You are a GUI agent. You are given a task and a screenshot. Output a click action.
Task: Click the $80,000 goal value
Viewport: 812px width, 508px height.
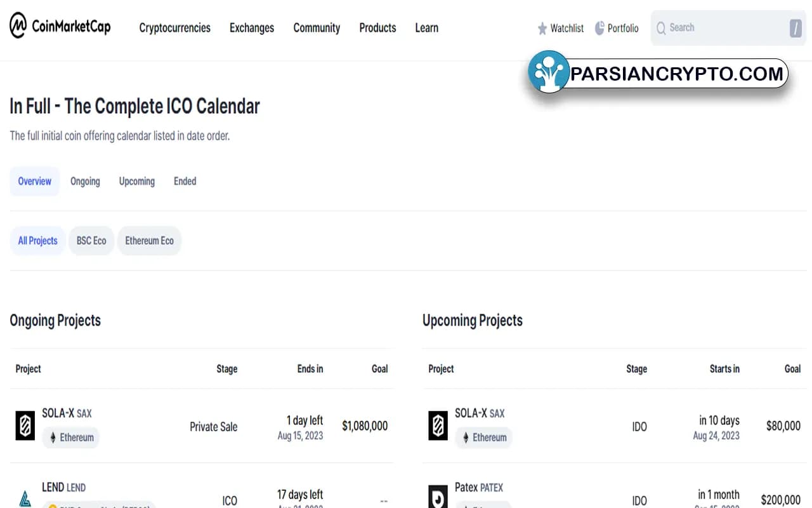coord(783,426)
